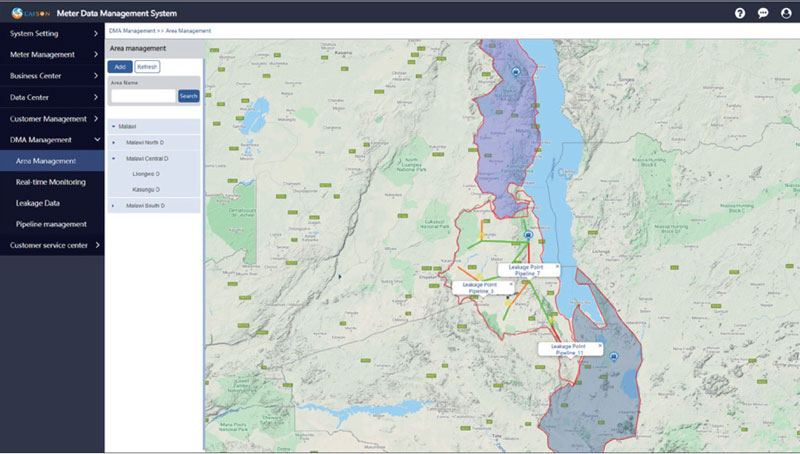
Task: Expand the Malawi North D tree node
Action: [x=114, y=143]
